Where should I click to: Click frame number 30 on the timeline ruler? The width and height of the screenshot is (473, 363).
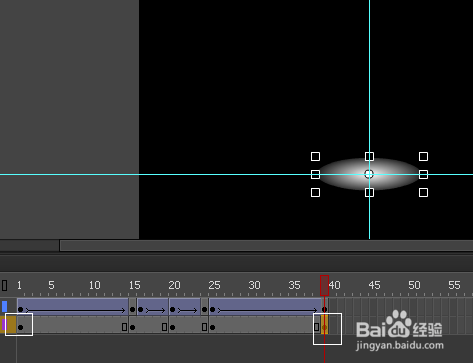[x=254, y=285]
